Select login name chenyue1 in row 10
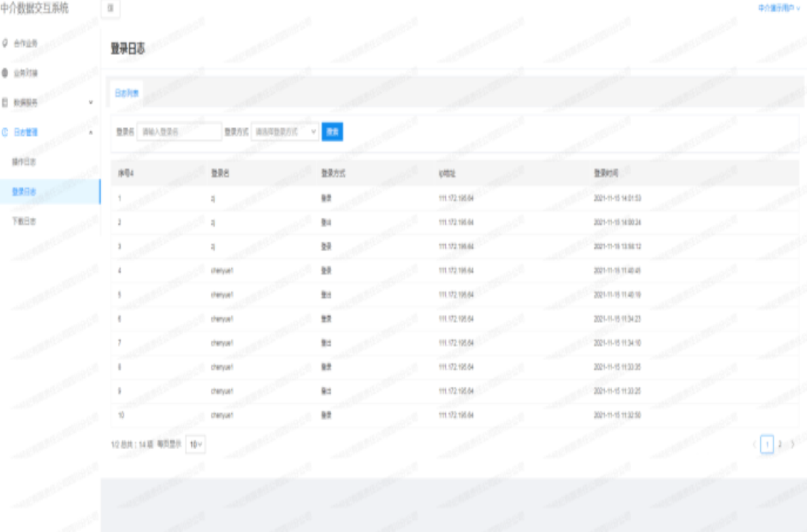 pos(223,415)
